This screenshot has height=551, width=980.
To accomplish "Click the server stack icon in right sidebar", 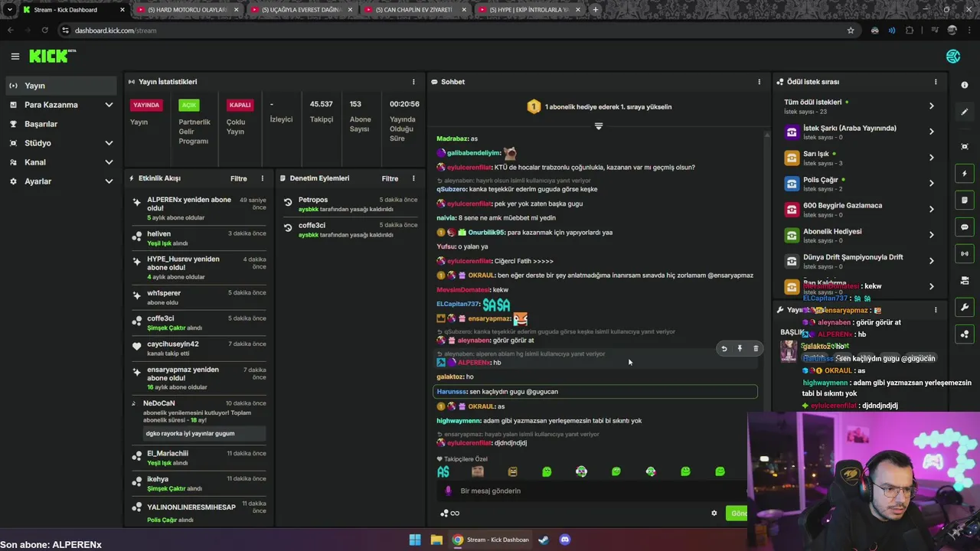I will tap(965, 281).
